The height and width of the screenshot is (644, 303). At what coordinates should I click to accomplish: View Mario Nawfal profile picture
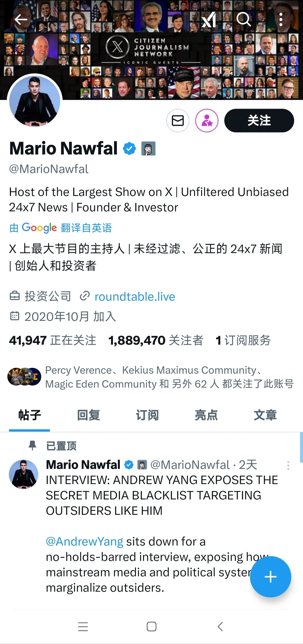[x=35, y=101]
